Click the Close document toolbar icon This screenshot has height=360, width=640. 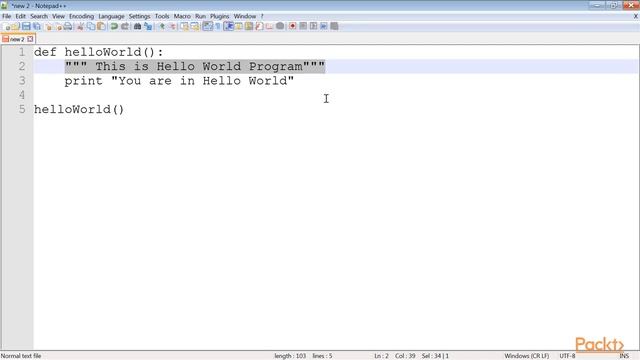(49, 27)
